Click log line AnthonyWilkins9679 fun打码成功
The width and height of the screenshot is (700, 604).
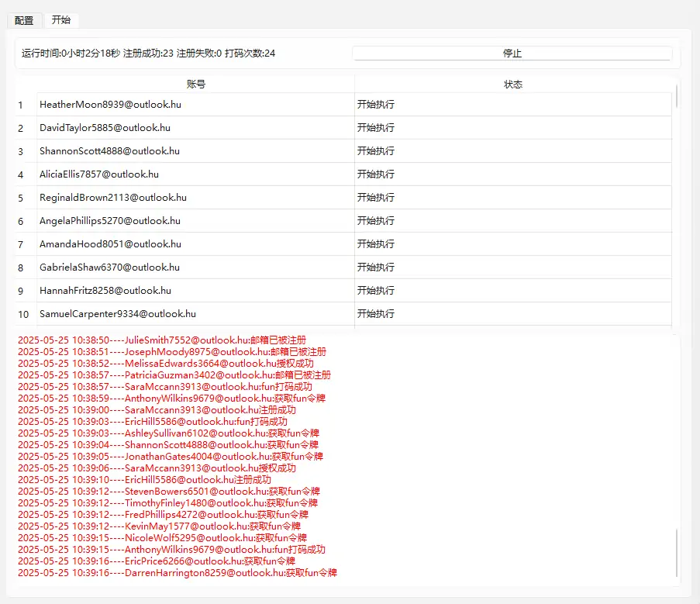click(x=172, y=549)
